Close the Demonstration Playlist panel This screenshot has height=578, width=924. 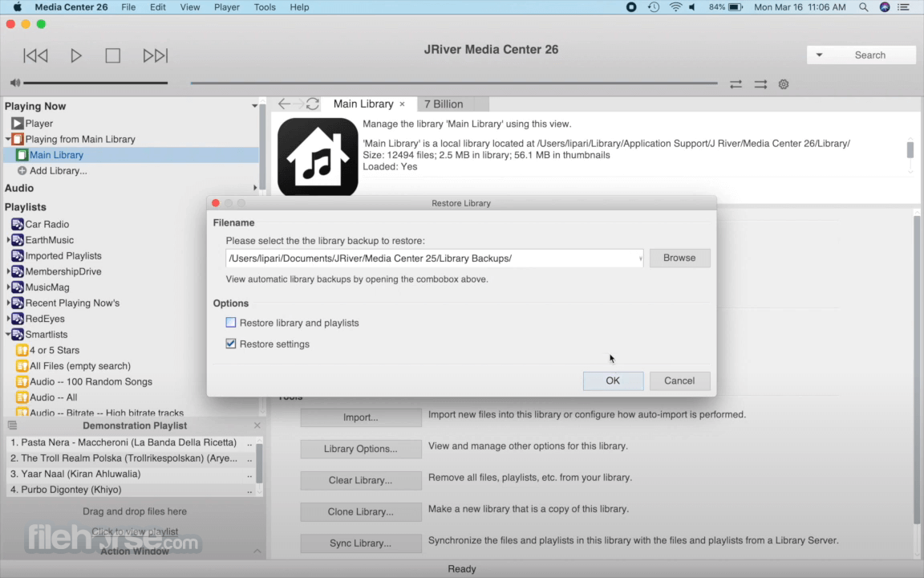click(257, 425)
